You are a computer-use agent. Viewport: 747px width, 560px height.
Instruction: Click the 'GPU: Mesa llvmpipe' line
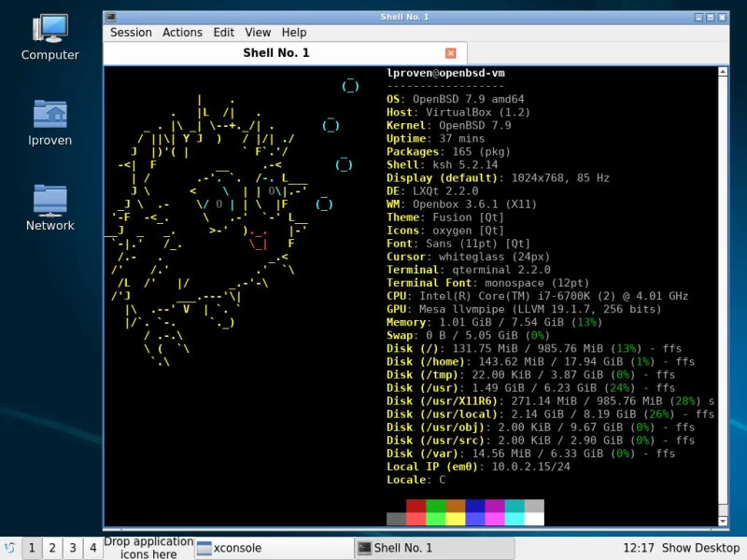(524, 309)
